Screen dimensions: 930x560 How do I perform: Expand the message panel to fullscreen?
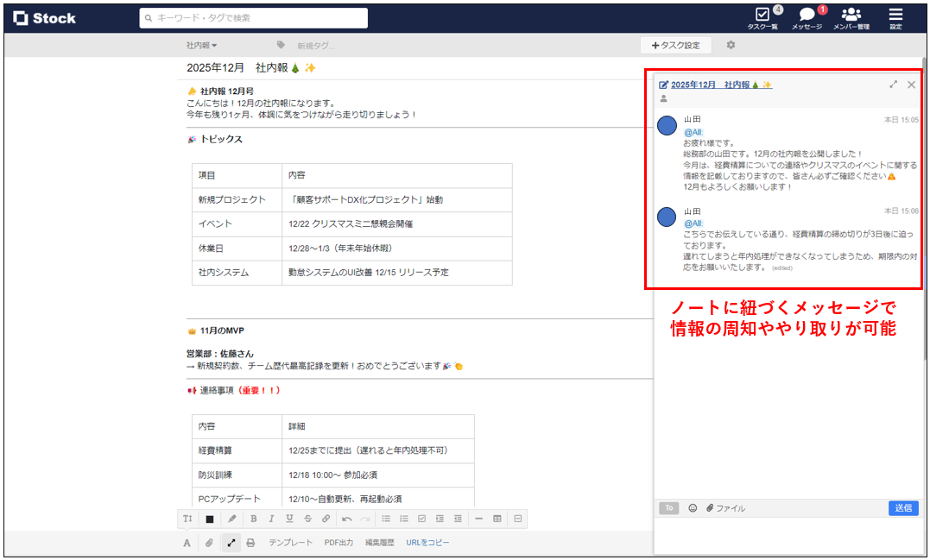tap(894, 85)
